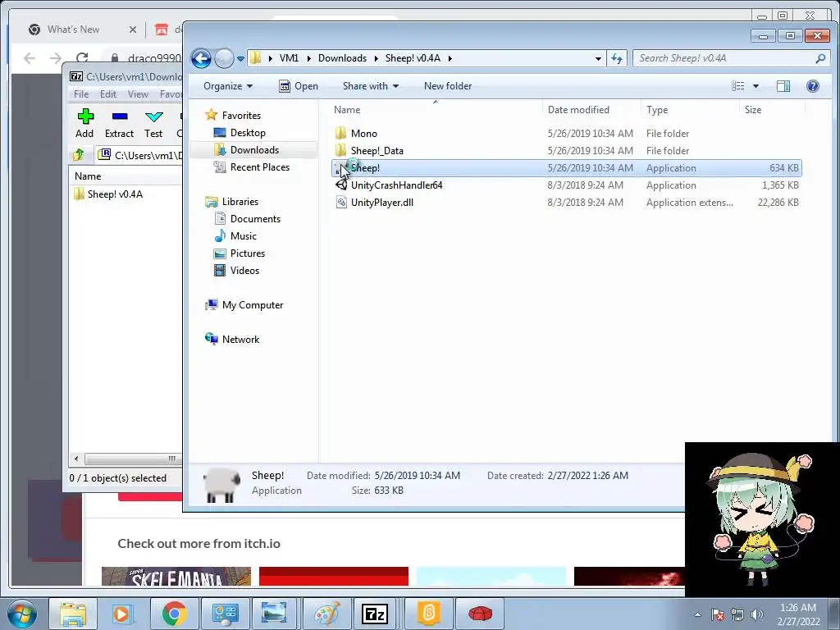The height and width of the screenshot is (630, 840).
Task: Sort by the Type column header
Action: (x=657, y=110)
